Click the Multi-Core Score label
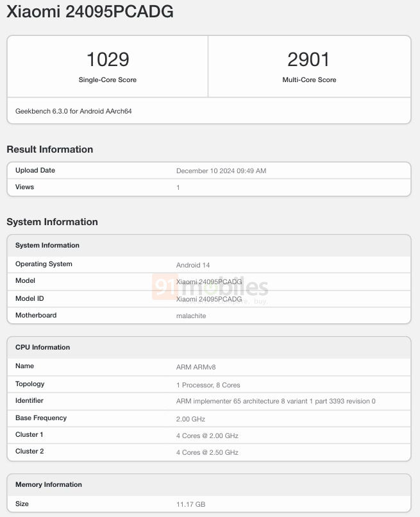 [309, 80]
